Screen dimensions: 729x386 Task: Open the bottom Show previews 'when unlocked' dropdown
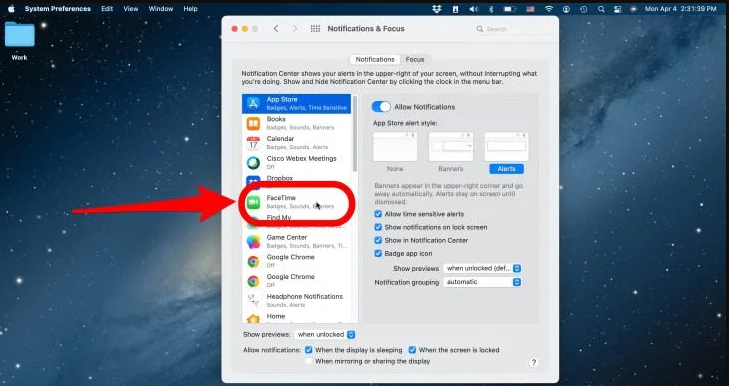(325, 334)
